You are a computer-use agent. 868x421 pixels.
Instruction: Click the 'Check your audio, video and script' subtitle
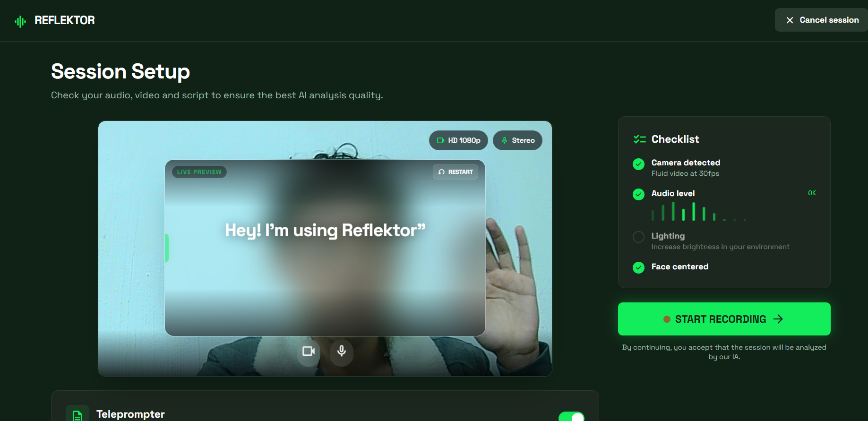tap(217, 95)
